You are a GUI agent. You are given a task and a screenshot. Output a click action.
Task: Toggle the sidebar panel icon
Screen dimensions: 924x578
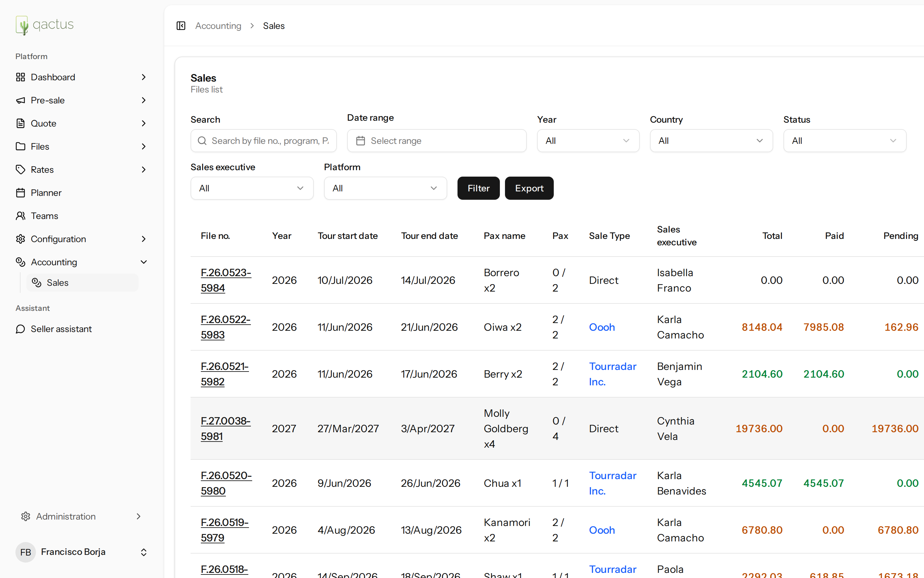(181, 26)
